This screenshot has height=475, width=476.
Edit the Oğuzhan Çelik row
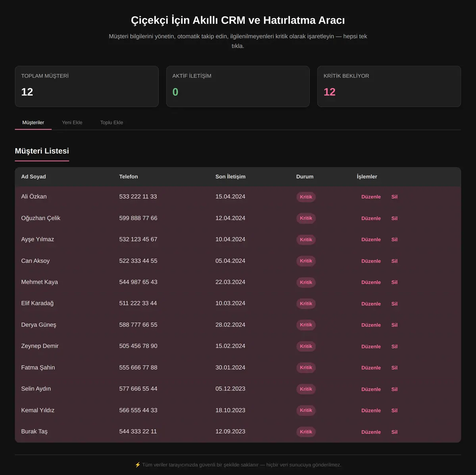click(371, 218)
